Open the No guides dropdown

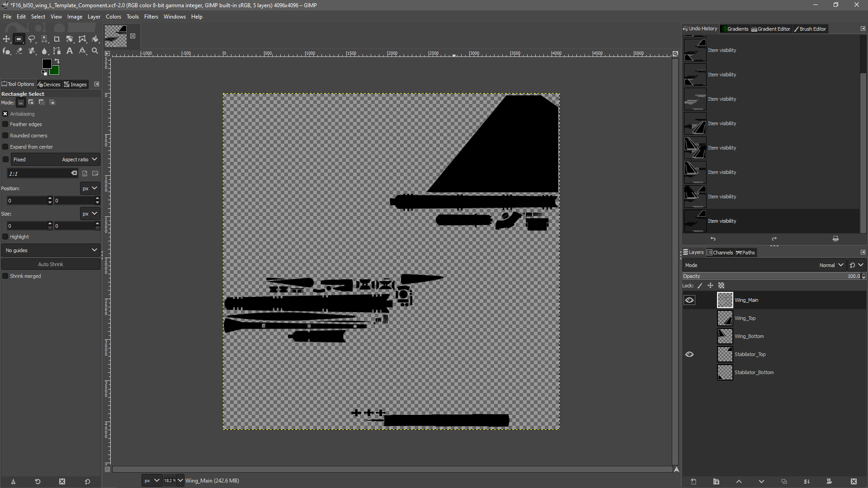51,250
